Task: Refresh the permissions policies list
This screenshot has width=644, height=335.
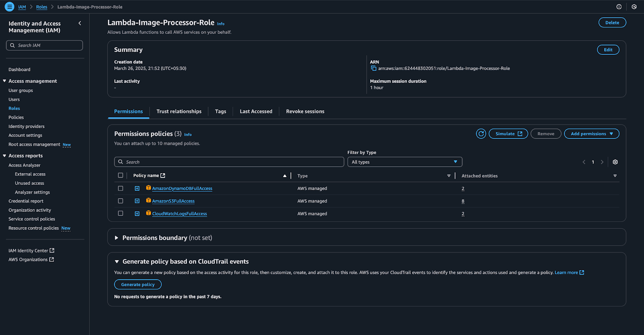Action: pos(481,134)
